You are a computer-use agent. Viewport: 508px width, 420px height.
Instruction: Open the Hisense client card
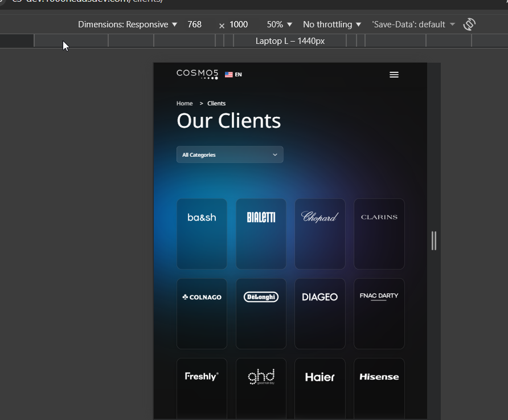[x=379, y=389]
